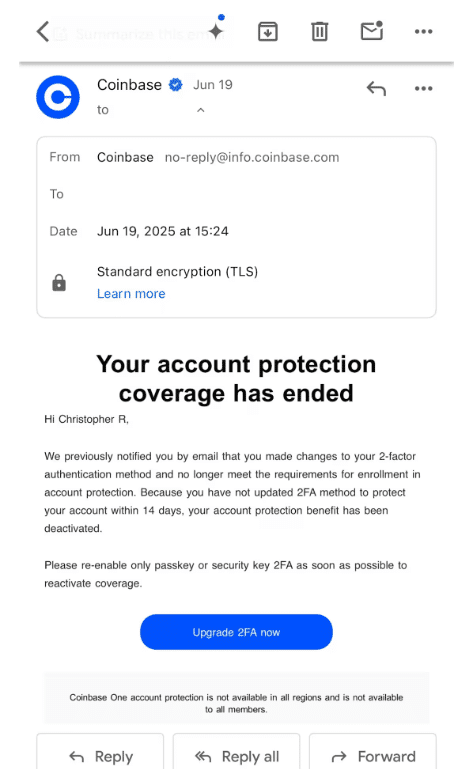Mark email as unread
472x769 pixels.
coord(372,30)
